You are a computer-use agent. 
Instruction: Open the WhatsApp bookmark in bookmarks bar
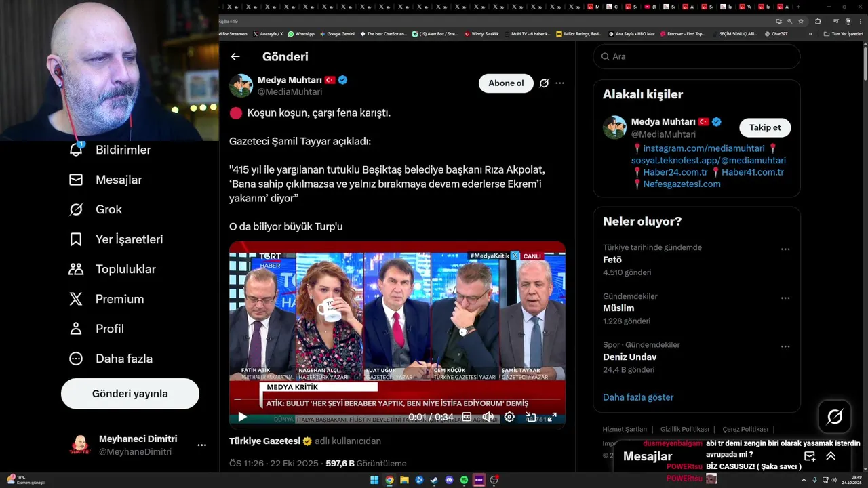coord(301,33)
